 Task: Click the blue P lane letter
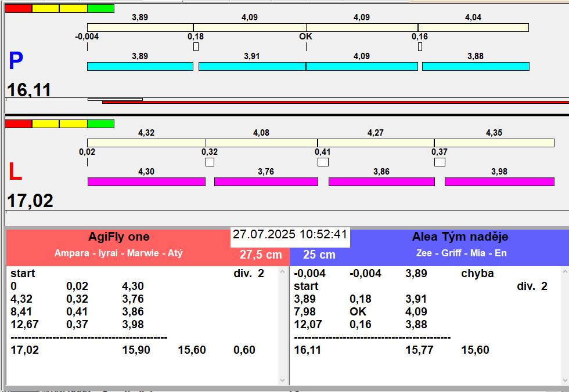tap(16, 61)
